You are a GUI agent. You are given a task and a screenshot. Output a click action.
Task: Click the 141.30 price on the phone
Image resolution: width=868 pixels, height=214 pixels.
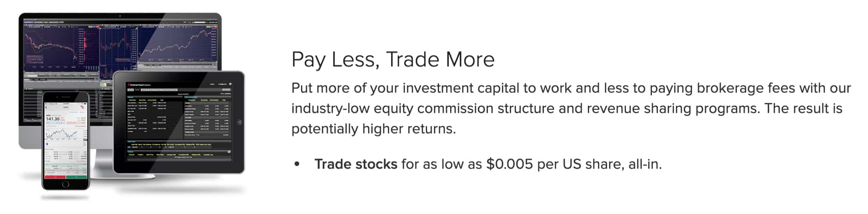pyautogui.click(x=53, y=119)
